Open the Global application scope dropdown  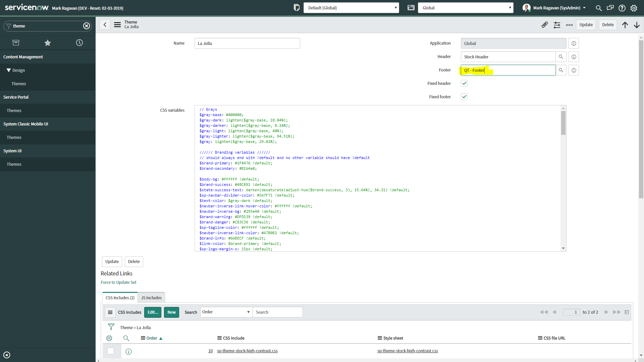(x=466, y=7)
